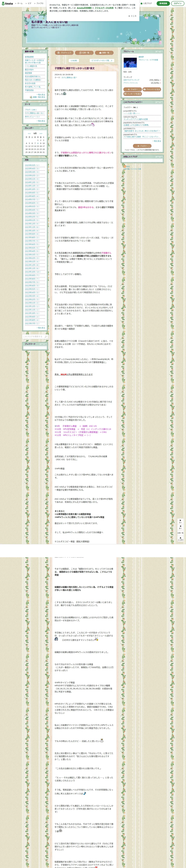
Task: Open the はのか username link
Action: click(x=141, y=57)
